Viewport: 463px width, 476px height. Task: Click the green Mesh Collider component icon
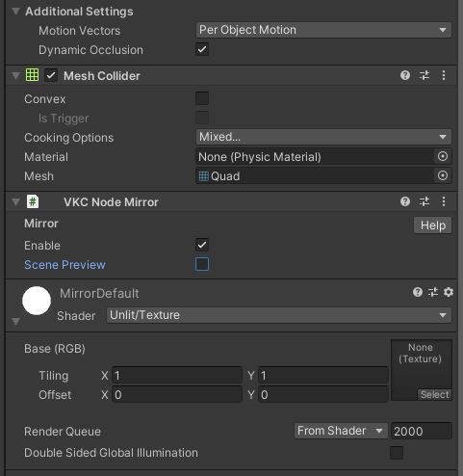[x=32, y=75]
